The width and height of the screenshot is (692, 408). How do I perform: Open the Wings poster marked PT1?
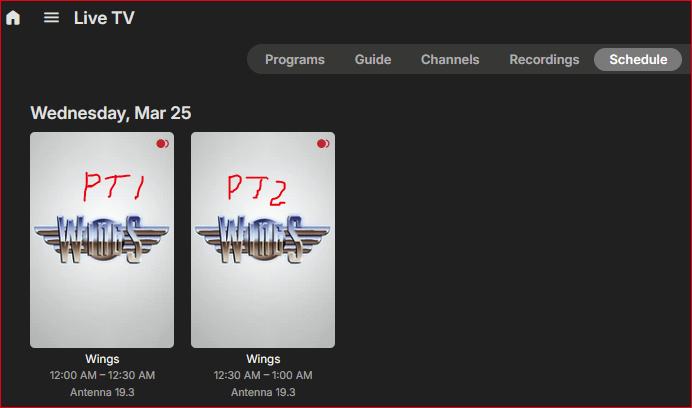102,240
